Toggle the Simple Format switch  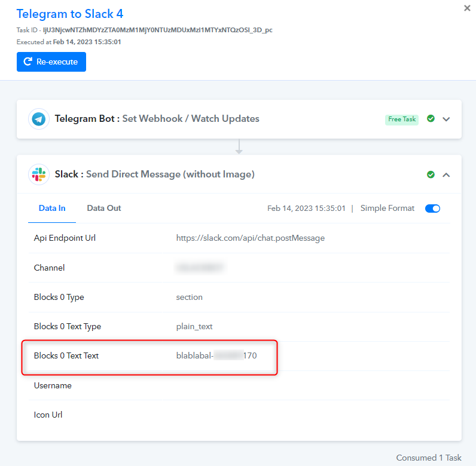432,209
